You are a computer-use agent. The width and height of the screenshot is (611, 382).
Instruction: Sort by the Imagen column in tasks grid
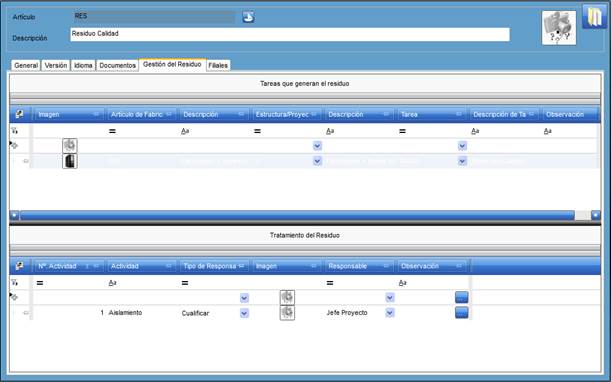click(x=69, y=114)
